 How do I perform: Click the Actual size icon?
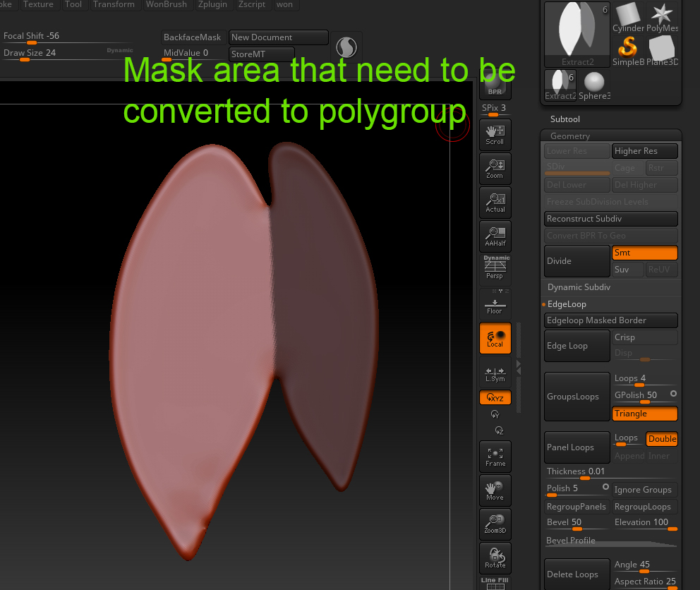pos(495,203)
